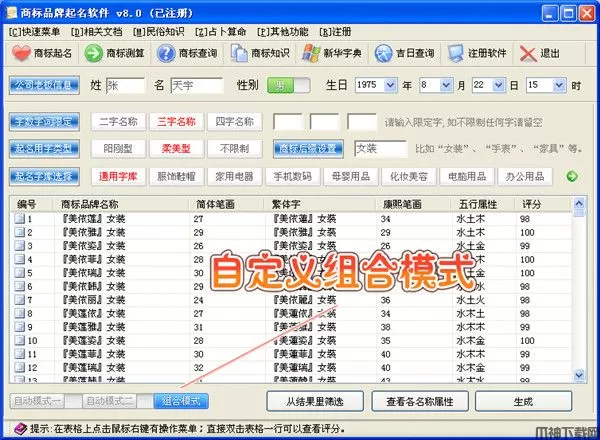Click the app icon in title bar
The height and width of the screenshot is (440, 600).
(x=12, y=13)
